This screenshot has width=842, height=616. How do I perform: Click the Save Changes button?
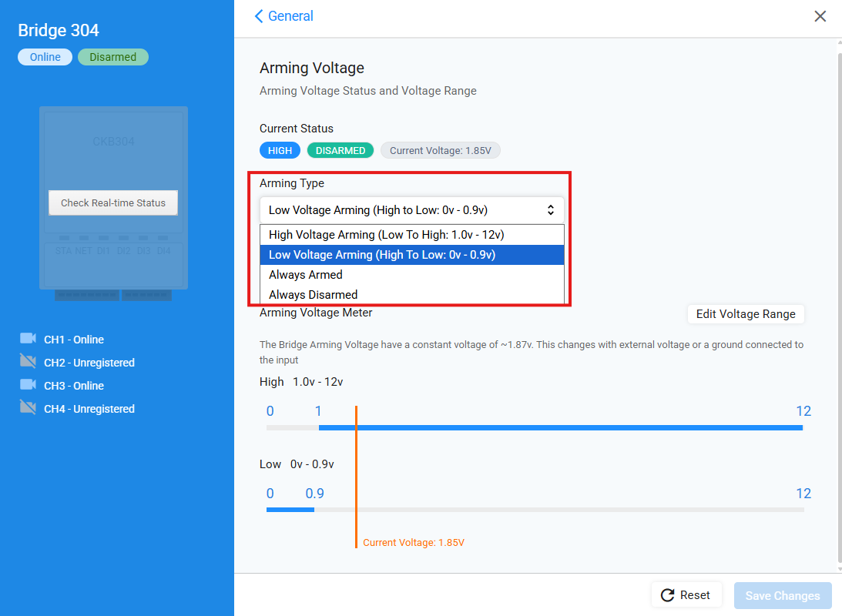[x=783, y=595]
